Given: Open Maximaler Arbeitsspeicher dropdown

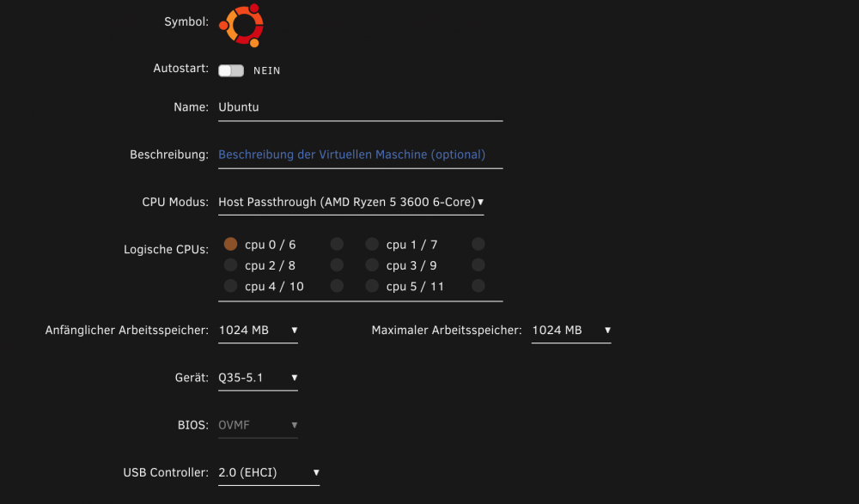Looking at the screenshot, I should tap(571, 331).
